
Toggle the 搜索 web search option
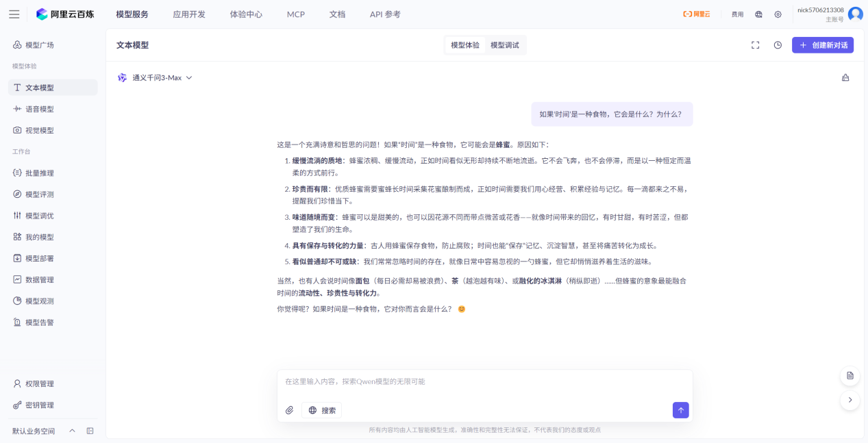tap(322, 410)
